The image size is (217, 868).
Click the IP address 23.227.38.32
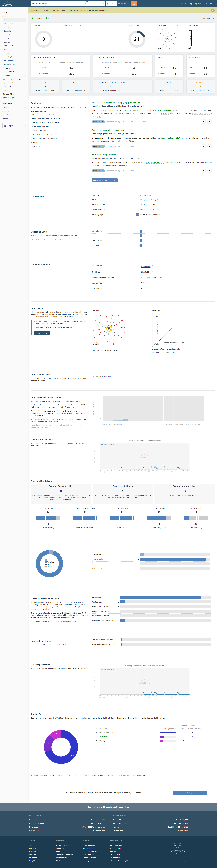(146, 272)
